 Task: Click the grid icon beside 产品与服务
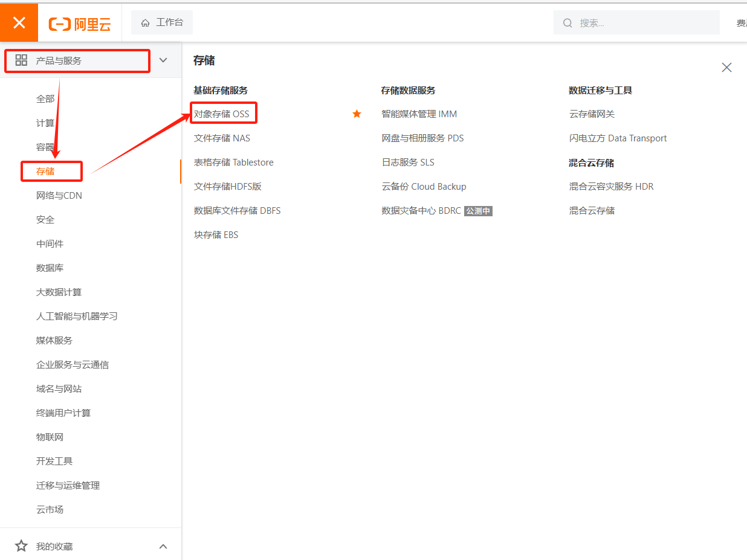(21, 60)
